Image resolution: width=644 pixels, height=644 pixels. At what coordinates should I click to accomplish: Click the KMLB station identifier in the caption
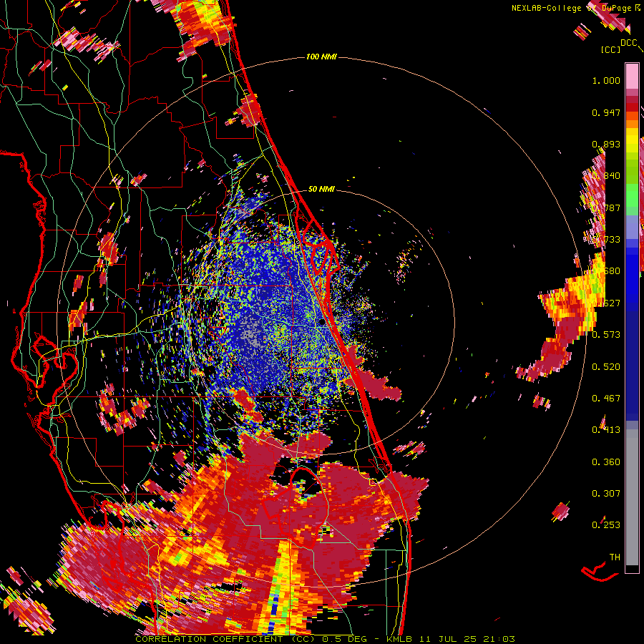click(399, 639)
